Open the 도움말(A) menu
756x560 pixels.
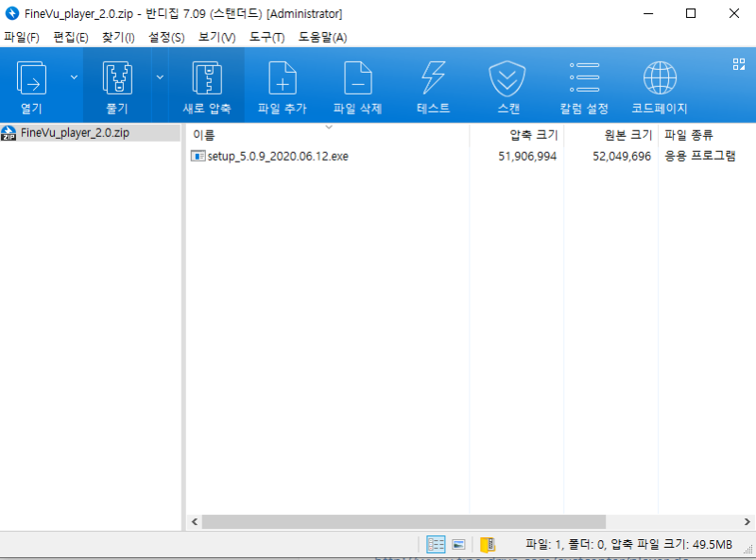[x=322, y=37]
